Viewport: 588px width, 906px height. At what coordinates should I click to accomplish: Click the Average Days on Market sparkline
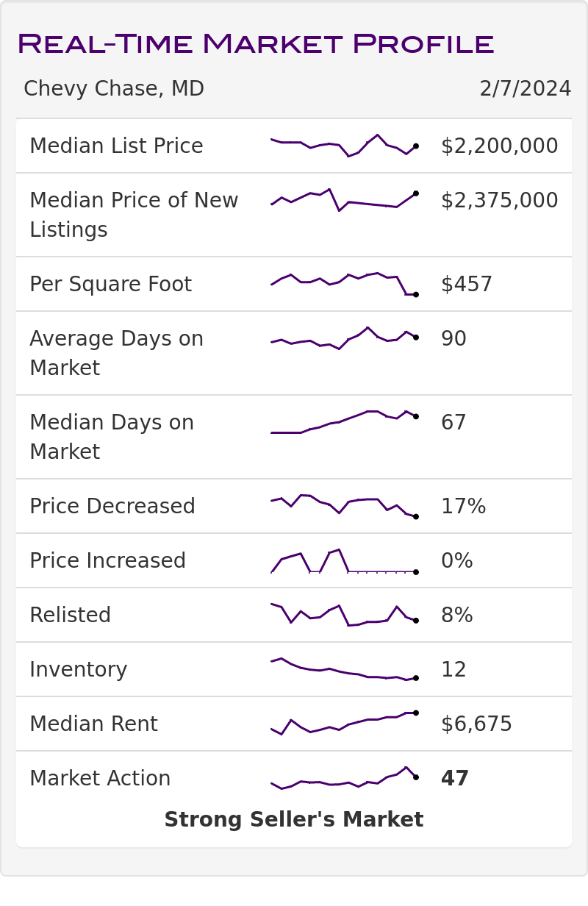point(344,338)
